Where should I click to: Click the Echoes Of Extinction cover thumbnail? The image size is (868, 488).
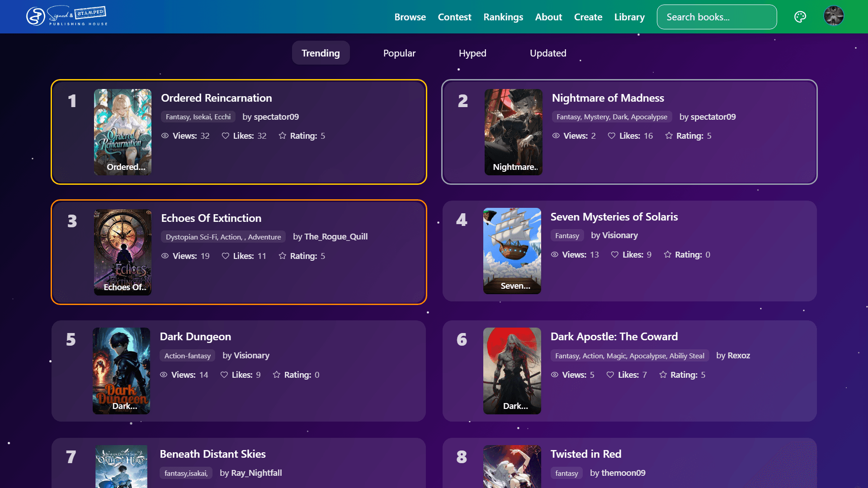click(x=123, y=252)
